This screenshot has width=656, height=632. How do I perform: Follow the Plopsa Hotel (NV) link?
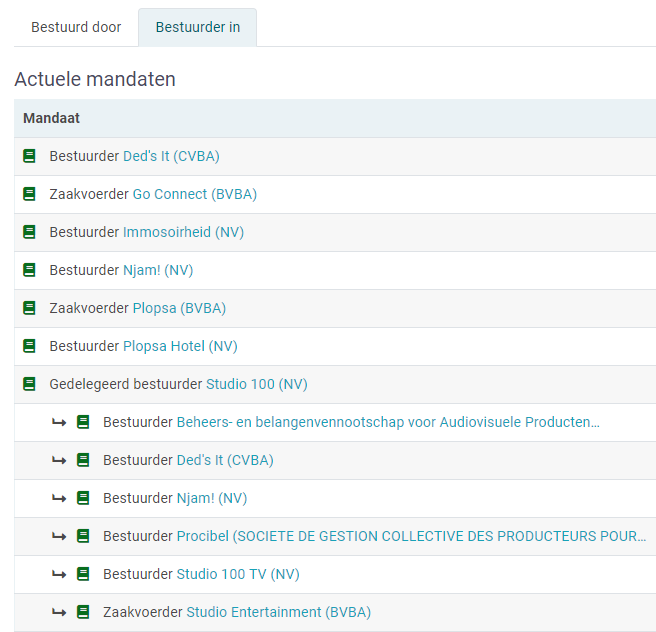point(180,346)
